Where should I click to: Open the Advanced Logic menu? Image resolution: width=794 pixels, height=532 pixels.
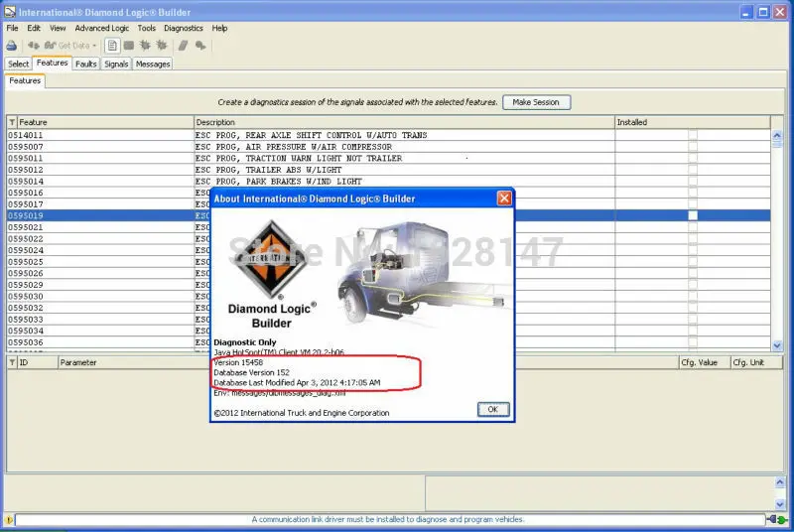point(102,29)
